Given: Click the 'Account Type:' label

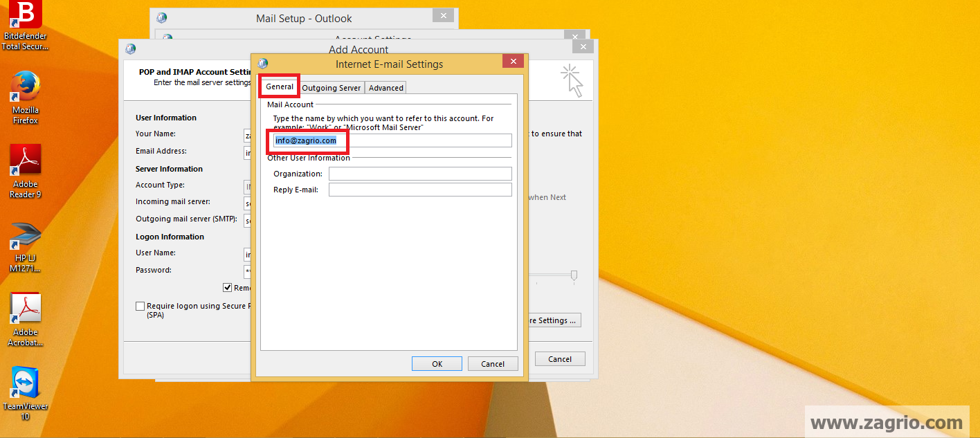Looking at the screenshot, I should (x=160, y=185).
